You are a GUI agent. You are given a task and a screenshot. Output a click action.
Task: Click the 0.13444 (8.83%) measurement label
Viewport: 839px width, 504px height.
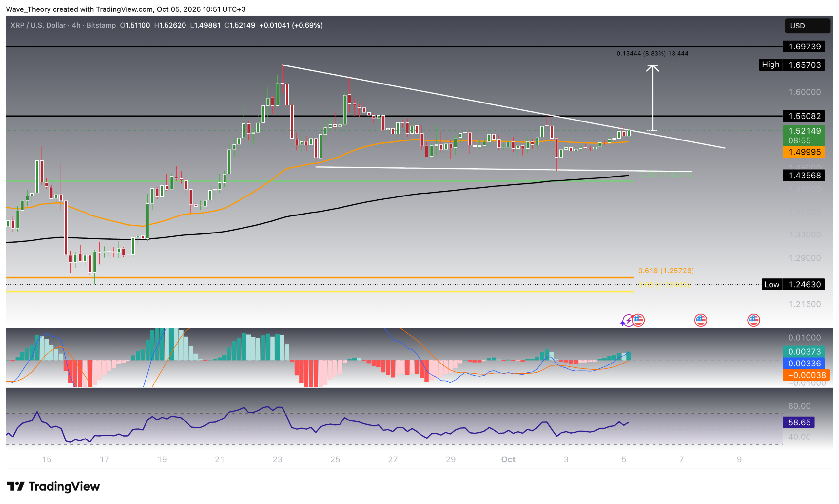[652, 53]
